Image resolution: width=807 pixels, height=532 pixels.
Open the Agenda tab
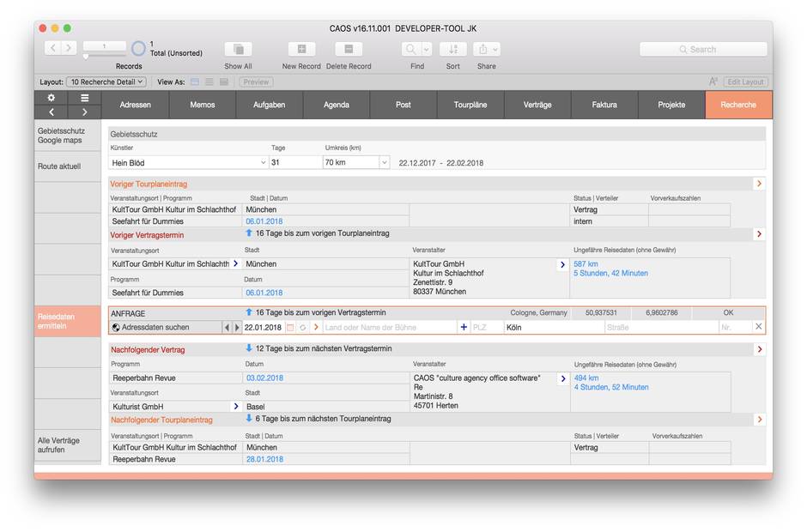(337, 105)
